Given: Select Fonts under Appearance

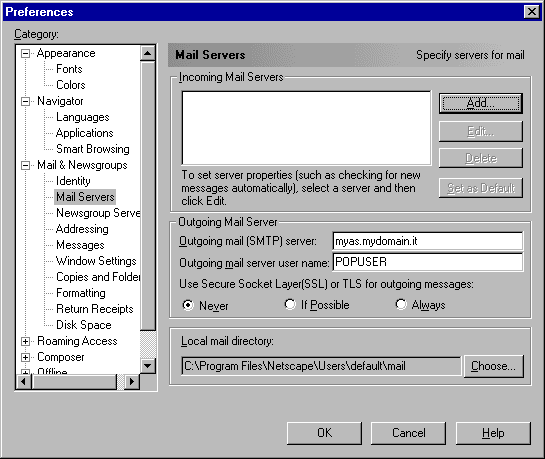Looking at the screenshot, I should 69,69.
